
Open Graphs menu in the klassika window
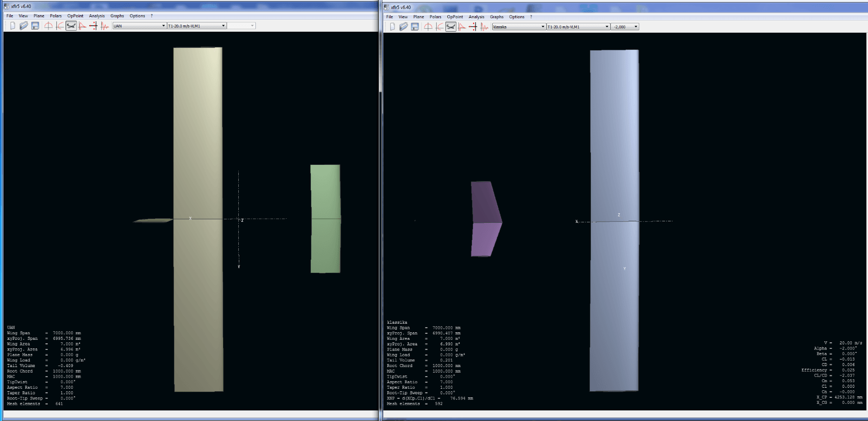pos(497,17)
